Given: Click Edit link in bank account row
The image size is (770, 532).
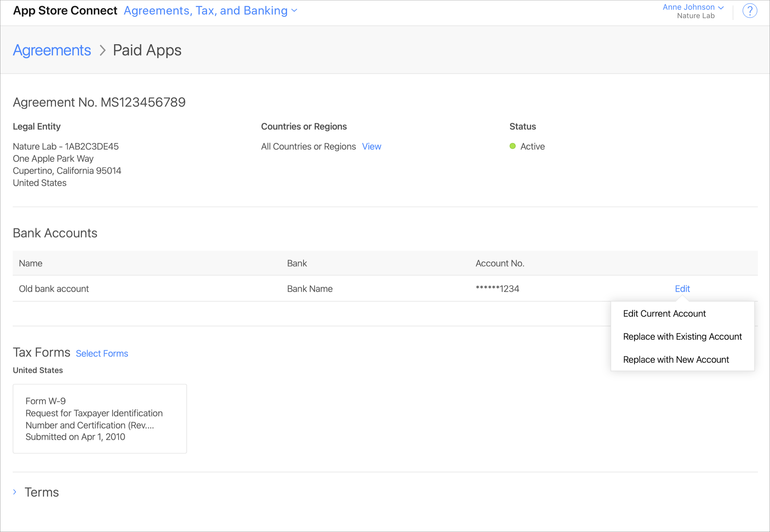Looking at the screenshot, I should click(682, 289).
